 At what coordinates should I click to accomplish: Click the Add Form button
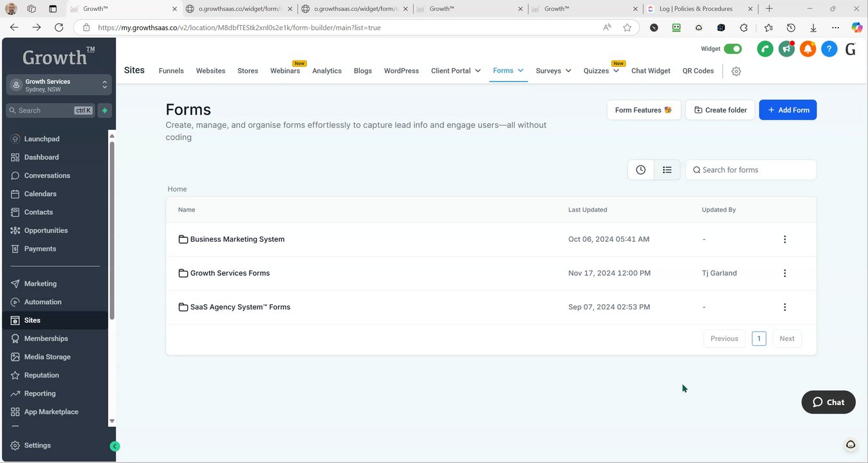pyautogui.click(x=788, y=110)
